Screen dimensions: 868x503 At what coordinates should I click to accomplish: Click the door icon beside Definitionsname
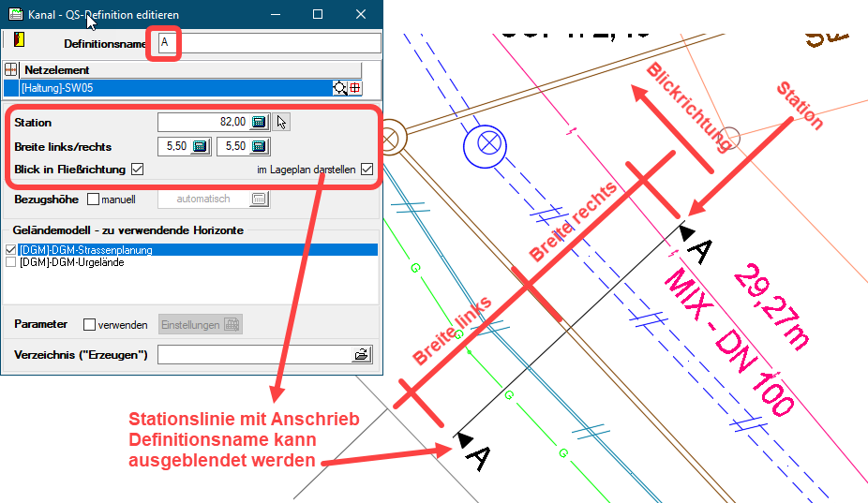pos(18,40)
